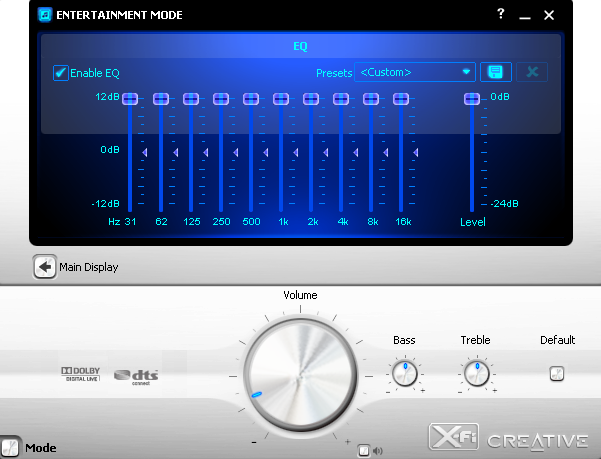
Task: Click the Entertainment Mode app icon in title bar
Action: [x=45, y=15]
